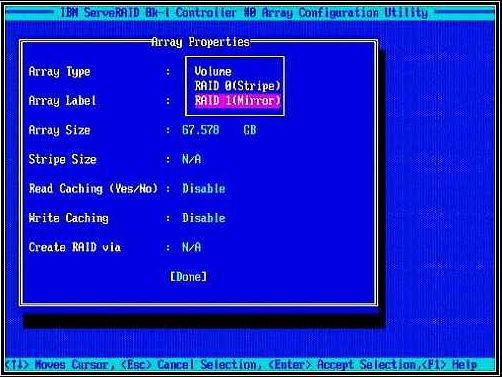Click the Read Caching Disable value

click(x=204, y=188)
